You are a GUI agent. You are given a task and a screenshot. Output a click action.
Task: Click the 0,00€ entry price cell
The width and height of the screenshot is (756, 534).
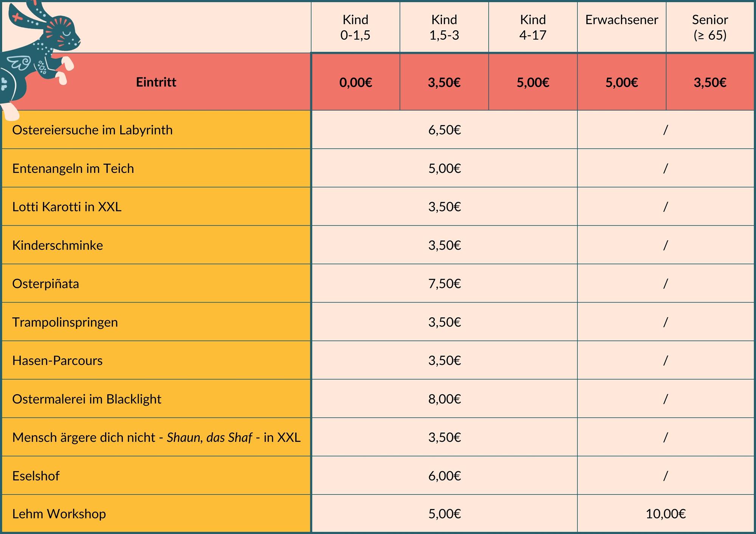pos(355,82)
